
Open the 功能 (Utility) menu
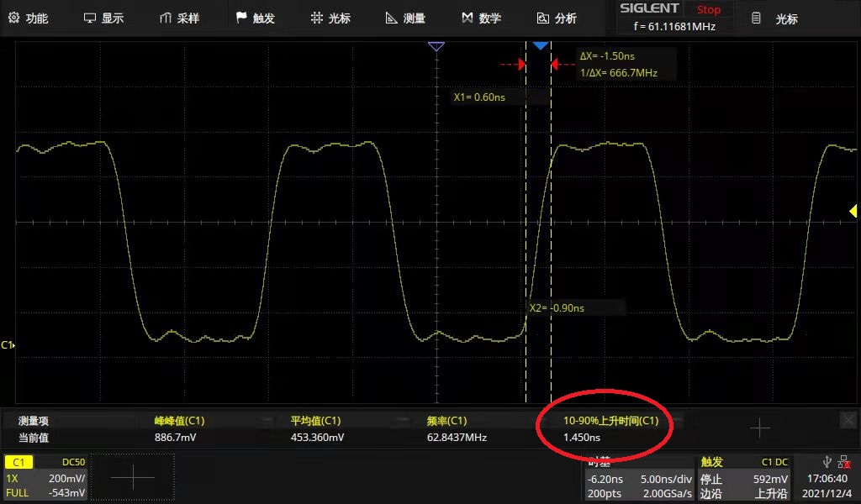point(29,18)
